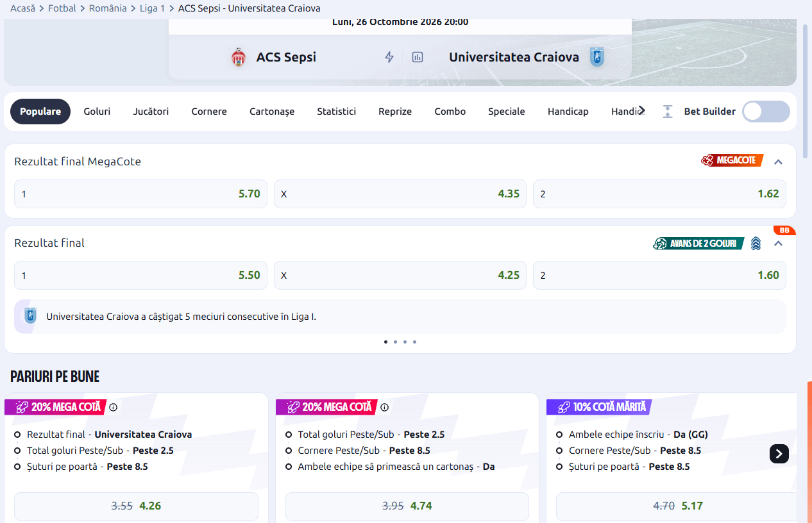Add 4.26 boosted odds bet to slip
Viewport: 812px width, 523px height.
136,506
